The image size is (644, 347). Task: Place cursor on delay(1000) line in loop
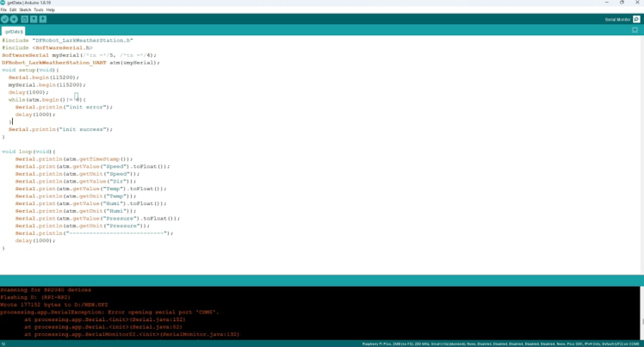[35, 240]
